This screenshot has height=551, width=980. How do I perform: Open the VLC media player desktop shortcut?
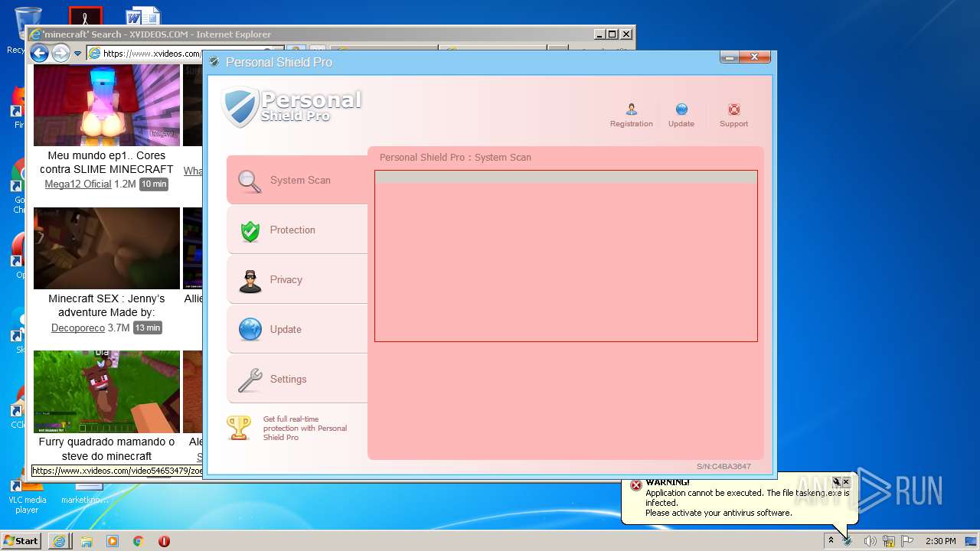pos(27,496)
